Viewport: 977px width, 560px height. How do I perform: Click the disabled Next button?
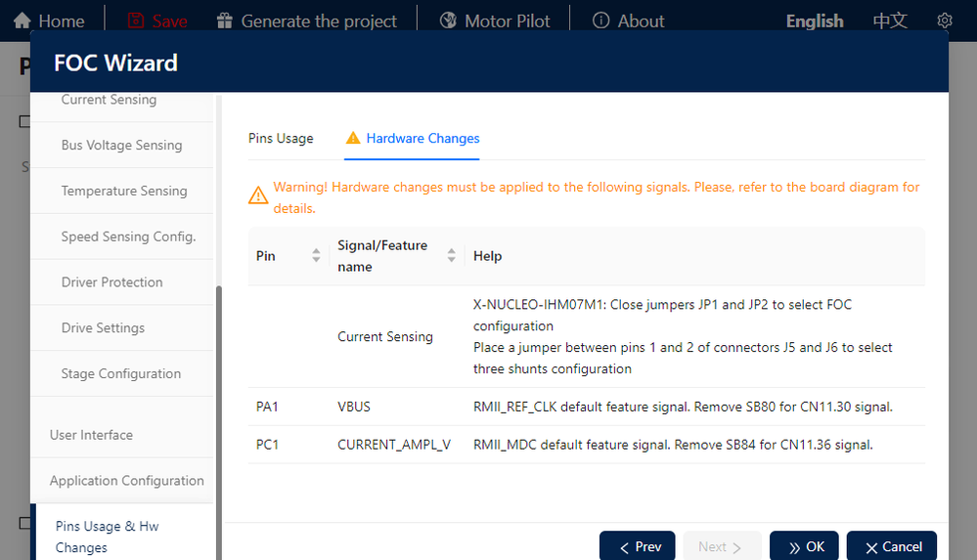722,546
